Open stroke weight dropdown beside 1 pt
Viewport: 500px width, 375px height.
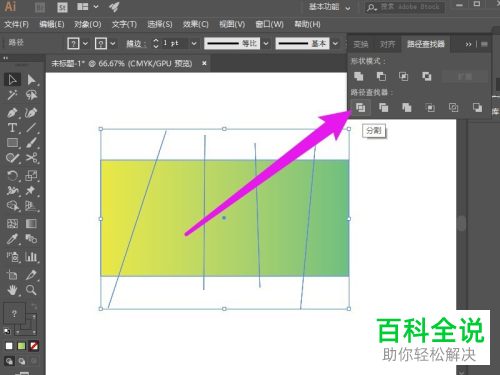click(194, 44)
